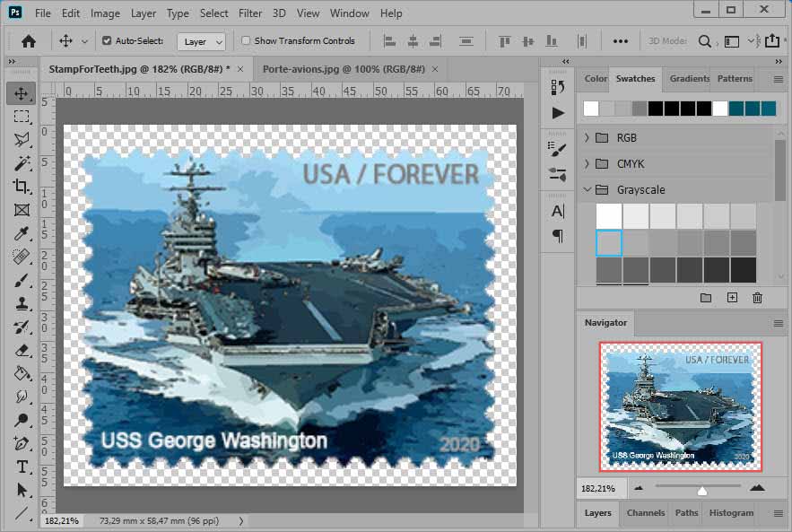Image resolution: width=792 pixels, height=532 pixels.
Task: Select the Line tool
Action: 22,513
